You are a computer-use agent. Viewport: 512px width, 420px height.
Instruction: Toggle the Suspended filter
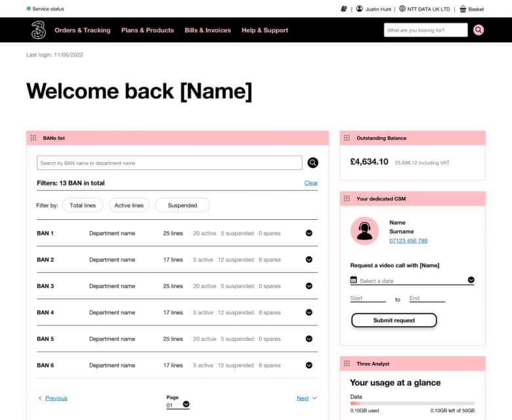(x=182, y=205)
